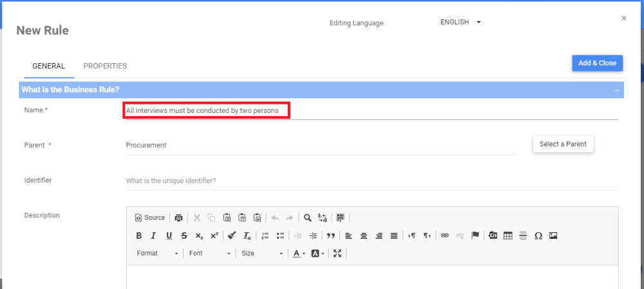Click the icon left of the Table icon
This screenshot has height=289, width=644.
point(493,236)
